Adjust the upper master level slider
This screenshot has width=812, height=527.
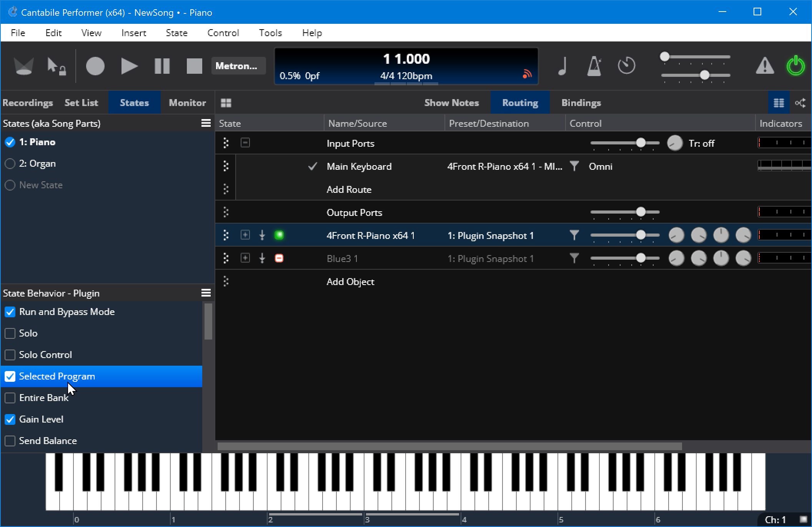696,56
